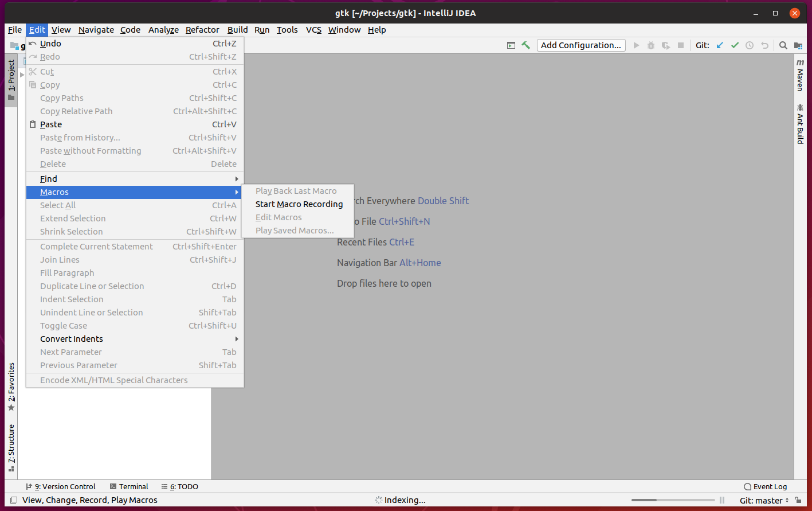Open the Refactor menu
812x511 pixels.
click(x=202, y=30)
